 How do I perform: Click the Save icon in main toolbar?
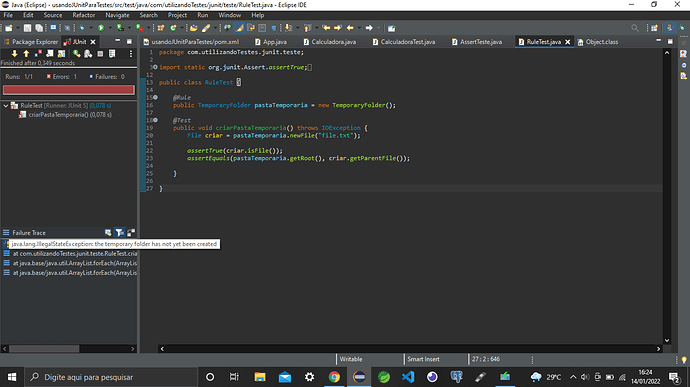27,28
